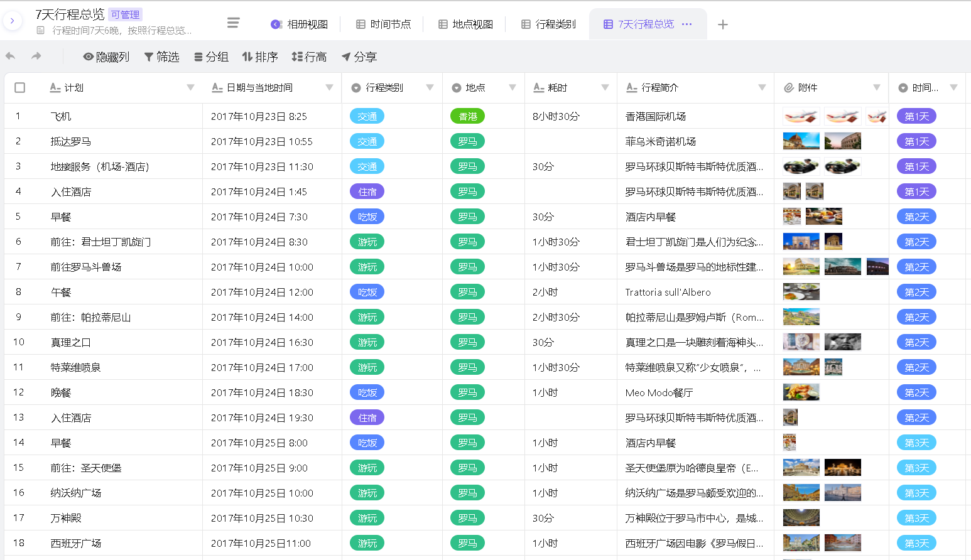Open the 行程简介 column dropdown arrow

click(x=762, y=88)
